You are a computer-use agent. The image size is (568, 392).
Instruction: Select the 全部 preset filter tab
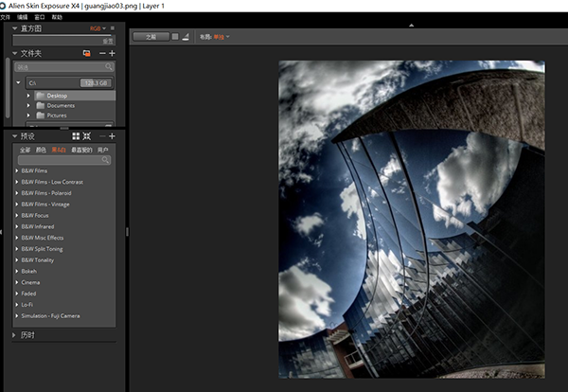click(26, 150)
